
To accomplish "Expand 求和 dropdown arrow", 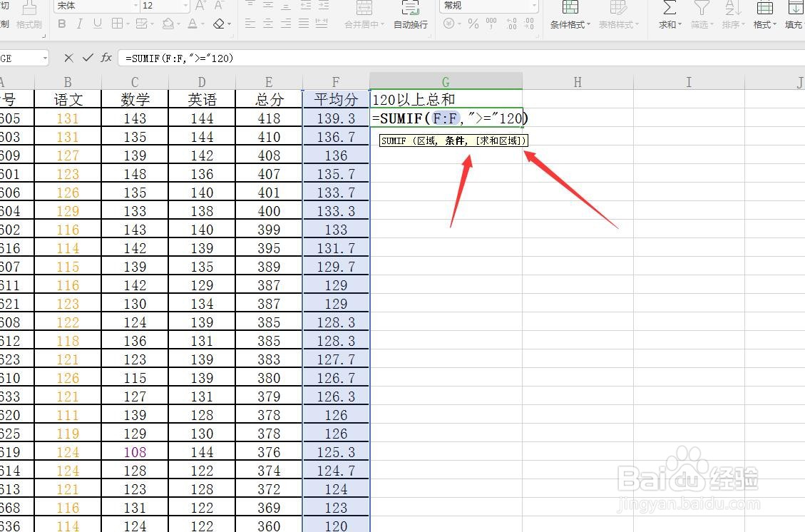I will [x=680, y=25].
